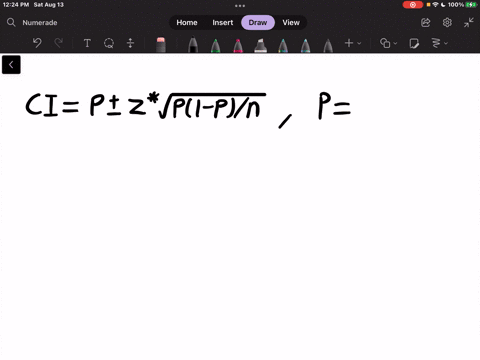Switch to the View tab

coord(291,22)
